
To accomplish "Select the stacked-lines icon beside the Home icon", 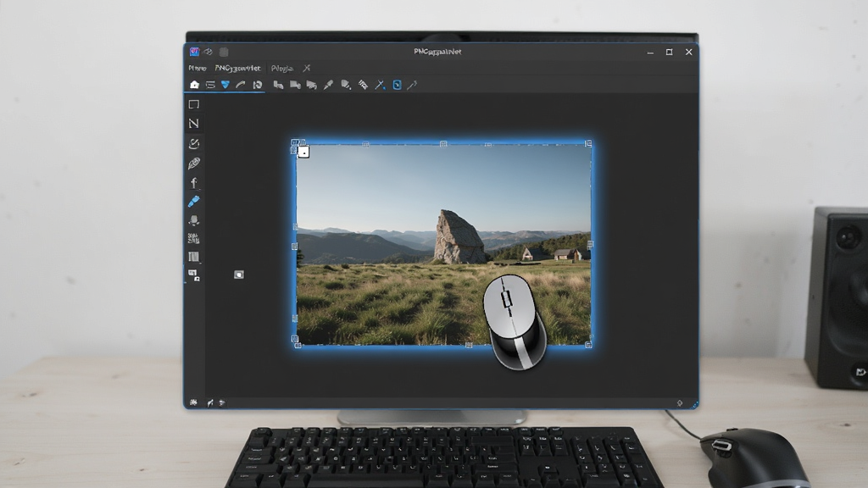I will (x=210, y=85).
